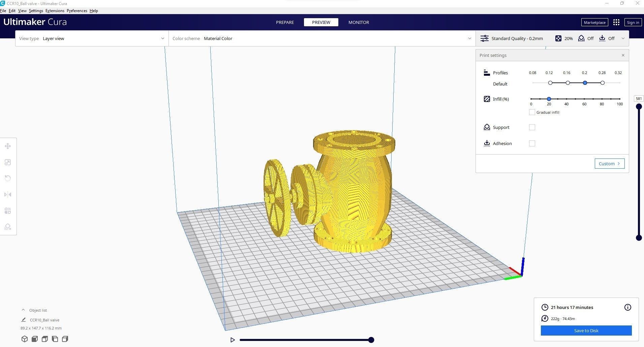Switch to the MONITOR tab
Screen dimensions: 644x347
[359, 22]
